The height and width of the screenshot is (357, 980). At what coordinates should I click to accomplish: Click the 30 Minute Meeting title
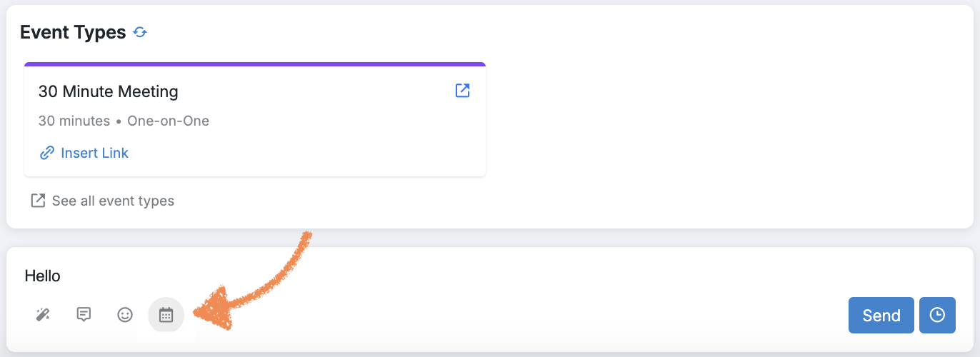[x=109, y=91]
